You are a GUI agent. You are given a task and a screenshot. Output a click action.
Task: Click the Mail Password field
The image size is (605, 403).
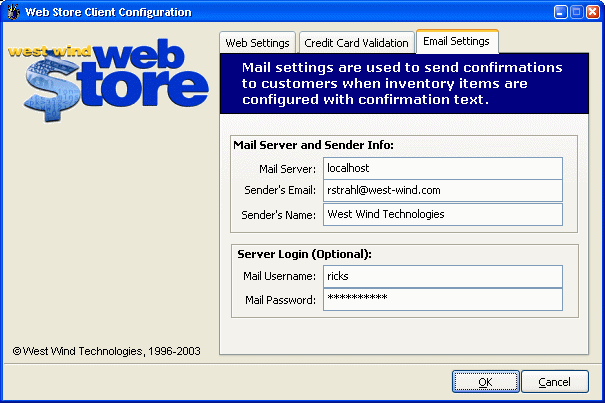[x=442, y=299]
